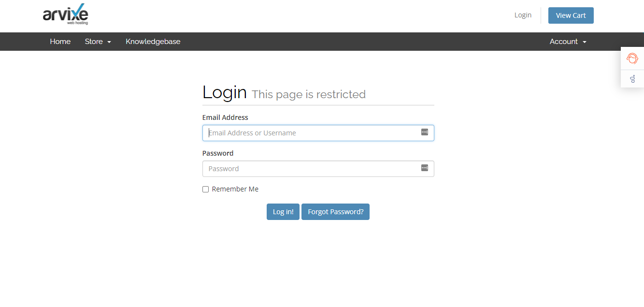Click the Forgot Password? button

(x=336, y=212)
